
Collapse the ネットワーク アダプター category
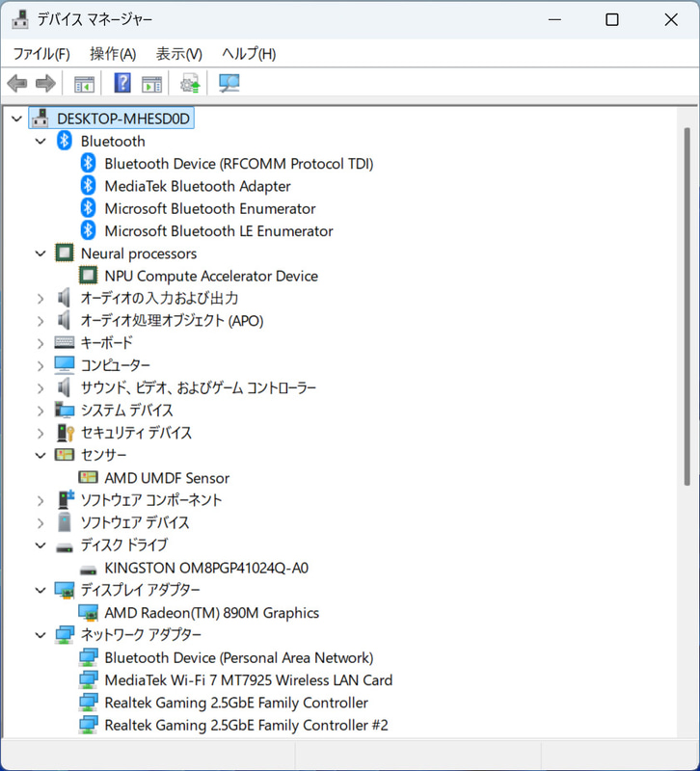coord(40,635)
